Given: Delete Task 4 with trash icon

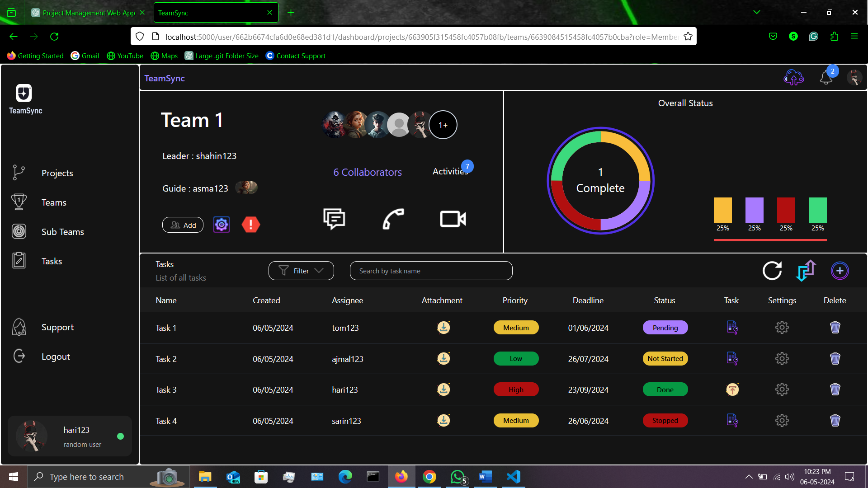Looking at the screenshot, I should (835, 421).
